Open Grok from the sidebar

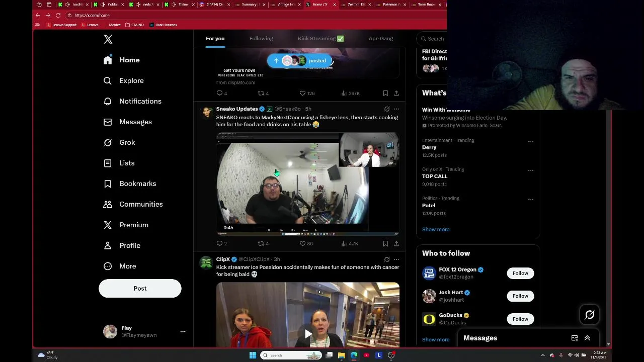click(119, 142)
